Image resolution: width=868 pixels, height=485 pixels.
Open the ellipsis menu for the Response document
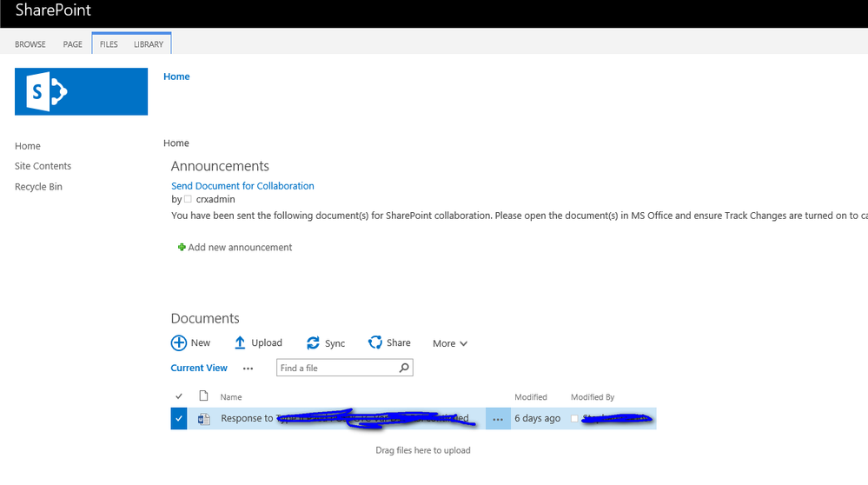pos(498,419)
